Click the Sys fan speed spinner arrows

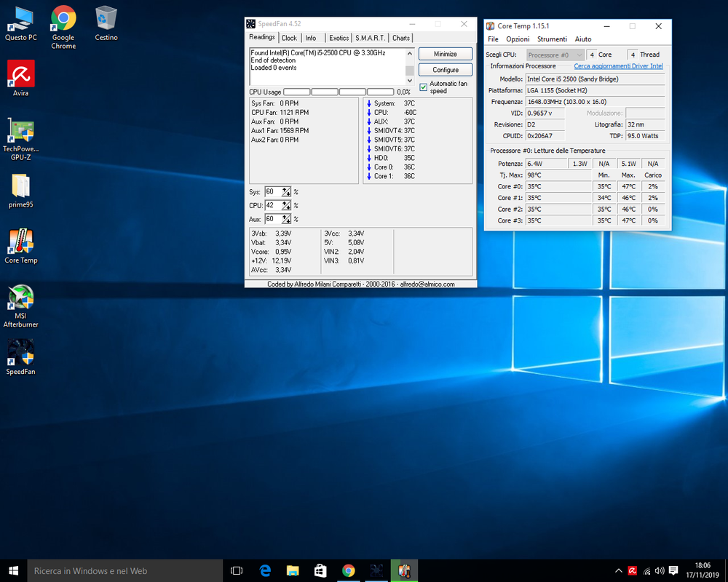click(286, 191)
